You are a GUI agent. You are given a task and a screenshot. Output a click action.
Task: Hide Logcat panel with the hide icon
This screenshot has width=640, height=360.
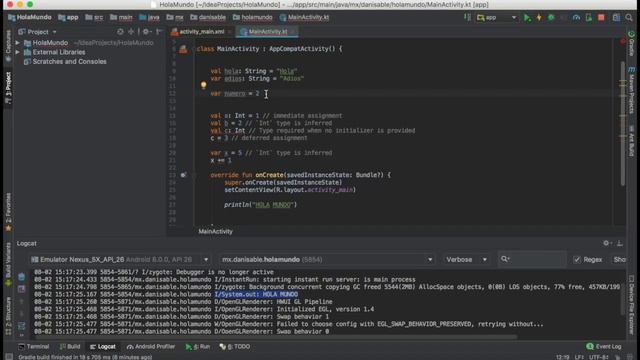[x=620, y=243]
